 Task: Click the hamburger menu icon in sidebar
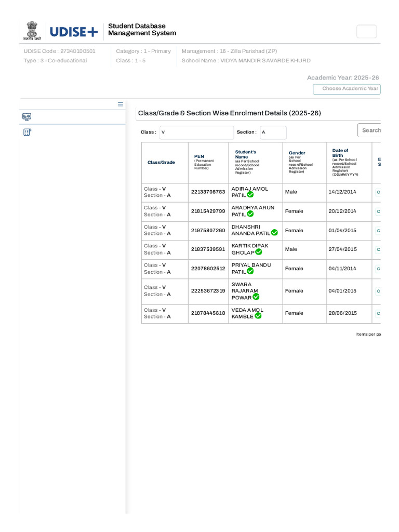coord(121,104)
